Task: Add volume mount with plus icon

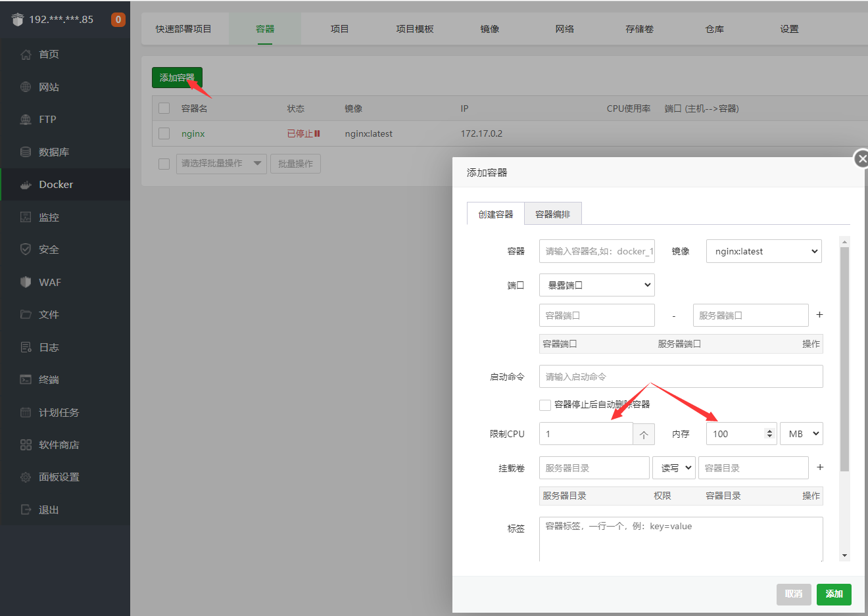Action: click(x=820, y=467)
